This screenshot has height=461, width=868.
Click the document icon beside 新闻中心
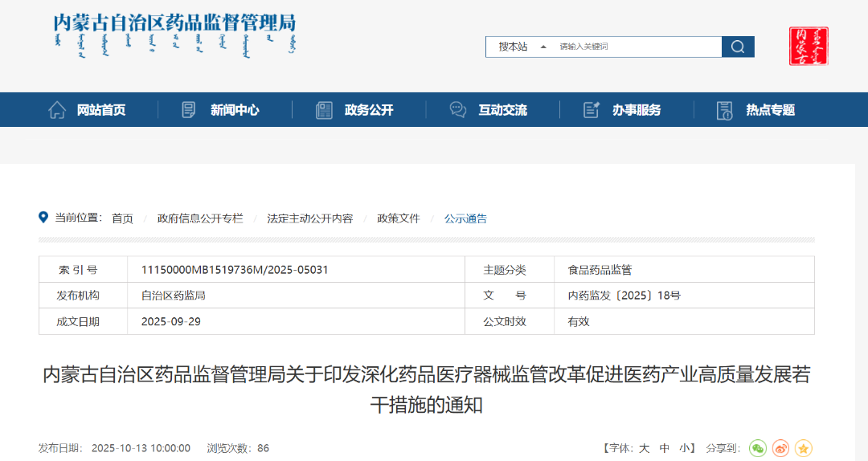click(189, 110)
